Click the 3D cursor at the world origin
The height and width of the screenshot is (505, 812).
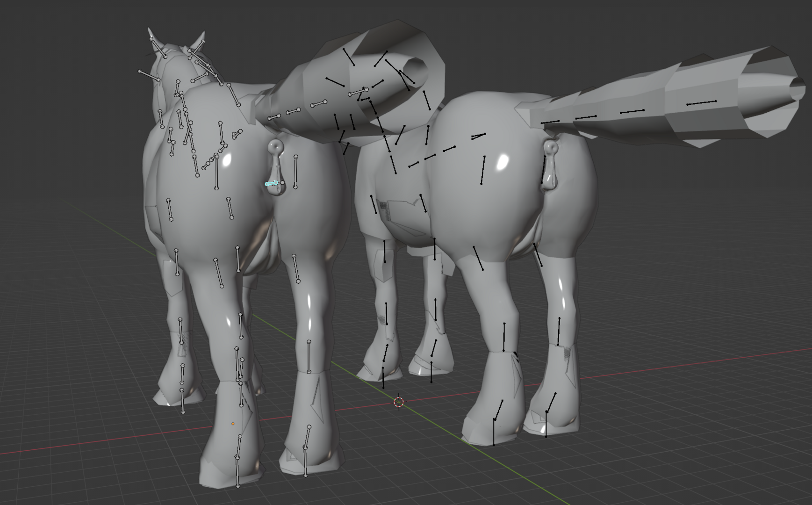[399, 402]
